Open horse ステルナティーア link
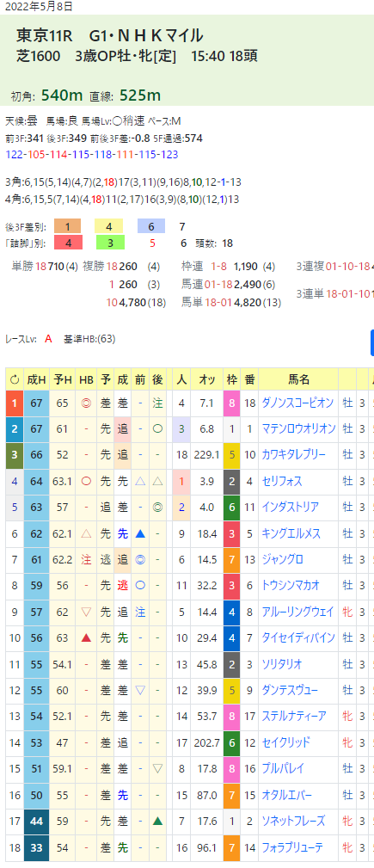 (294, 716)
